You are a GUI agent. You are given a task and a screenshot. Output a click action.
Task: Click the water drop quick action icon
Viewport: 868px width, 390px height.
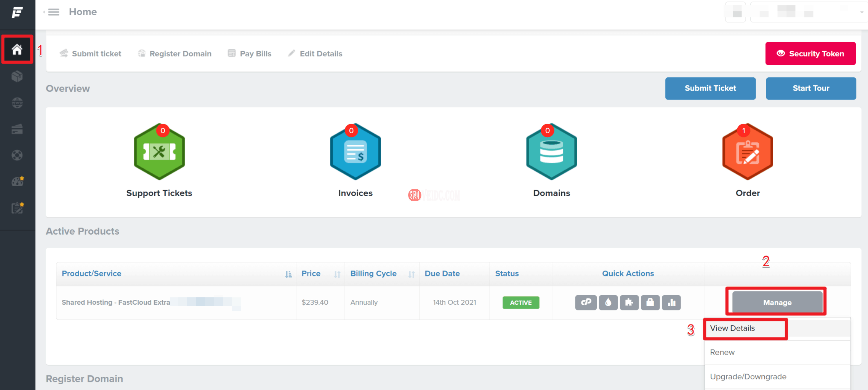click(608, 302)
